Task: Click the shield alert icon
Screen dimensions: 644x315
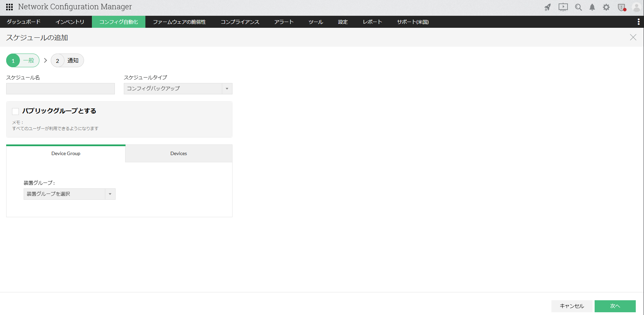Action: tap(622, 7)
